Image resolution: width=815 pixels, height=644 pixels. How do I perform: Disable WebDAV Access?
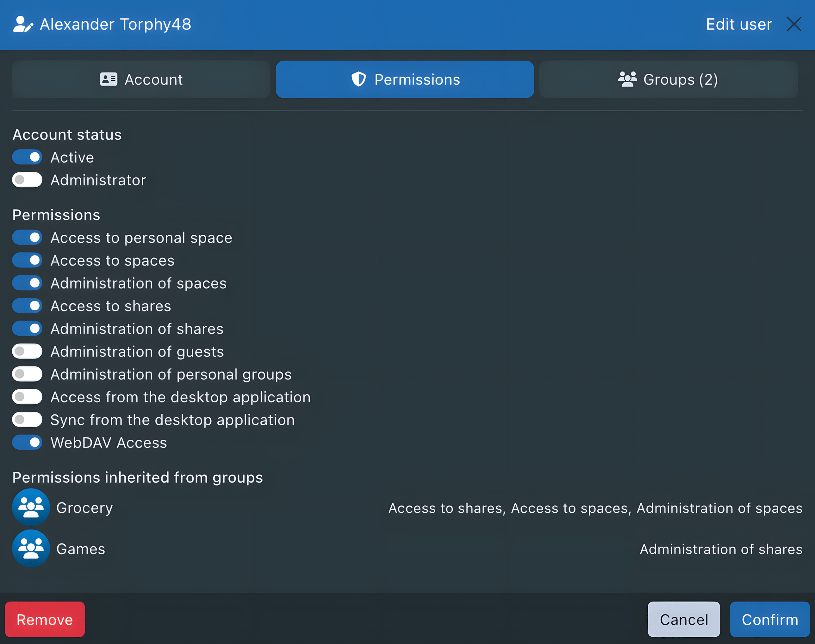pyautogui.click(x=27, y=442)
